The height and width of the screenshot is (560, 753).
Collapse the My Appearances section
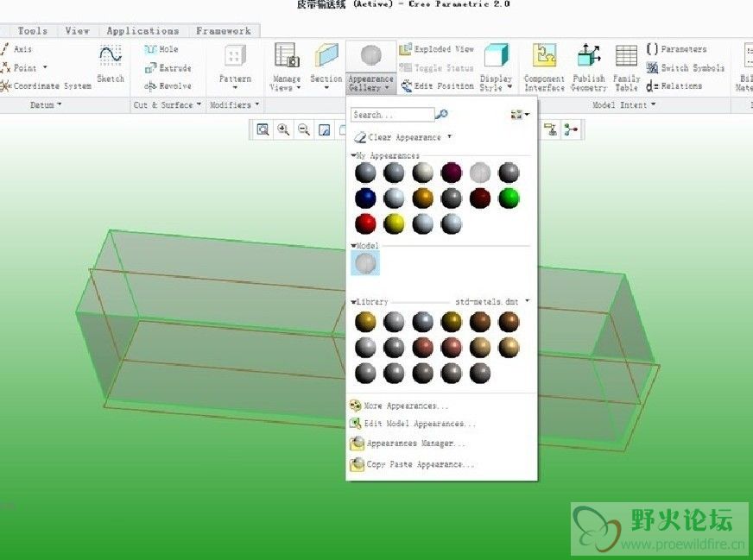pyautogui.click(x=353, y=155)
